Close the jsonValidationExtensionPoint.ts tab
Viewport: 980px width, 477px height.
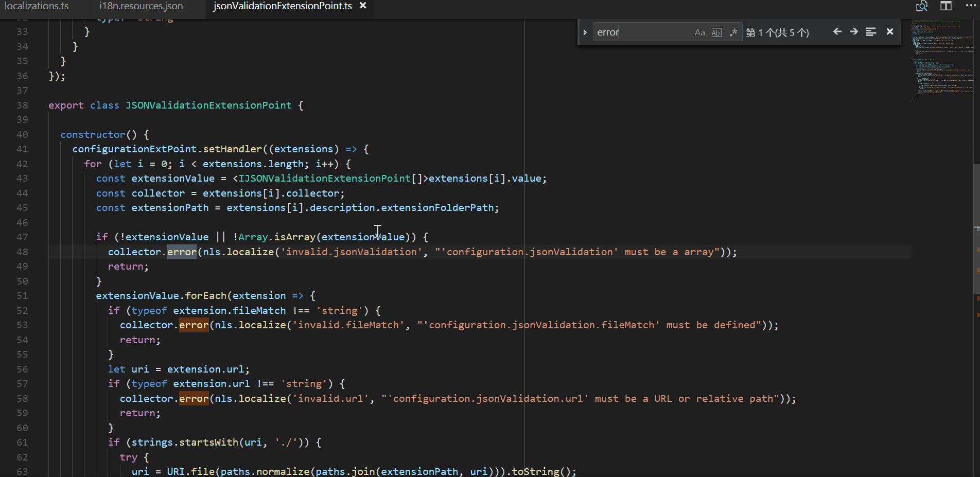click(363, 6)
